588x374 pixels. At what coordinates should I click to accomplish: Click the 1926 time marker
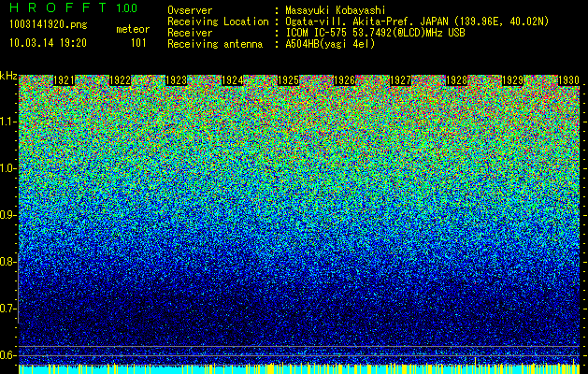pyautogui.click(x=345, y=80)
